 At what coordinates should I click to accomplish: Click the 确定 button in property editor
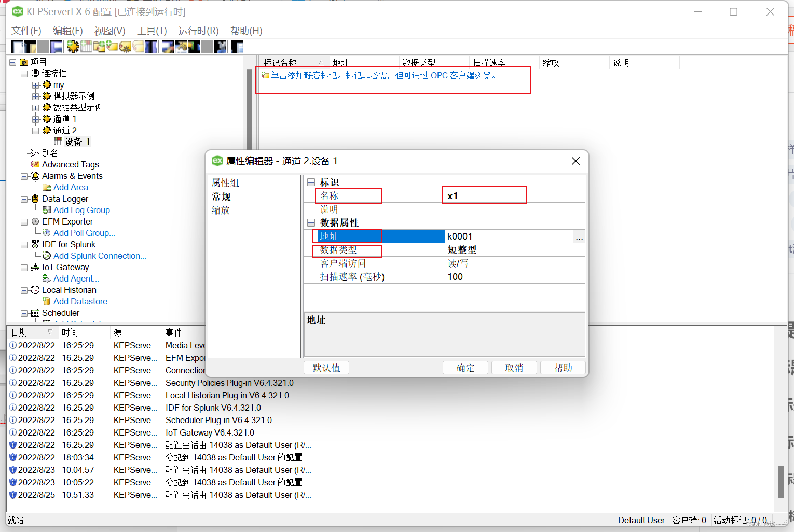point(466,368)
